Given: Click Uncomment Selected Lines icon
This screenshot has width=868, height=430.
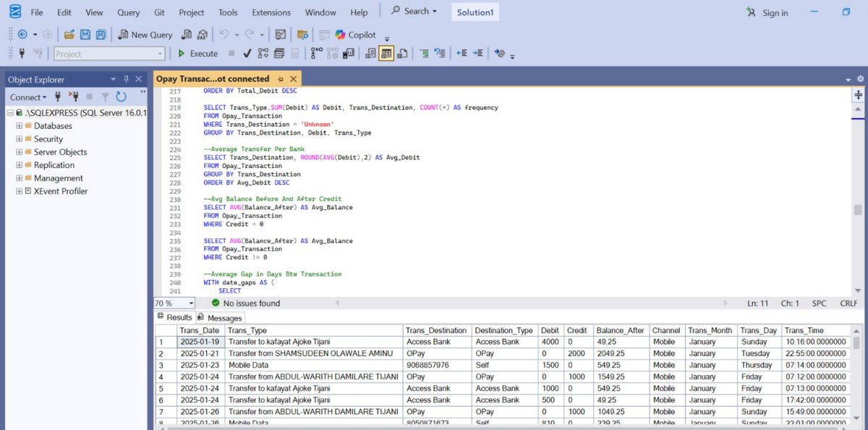Looking at the screenshot, I should 441,54.
